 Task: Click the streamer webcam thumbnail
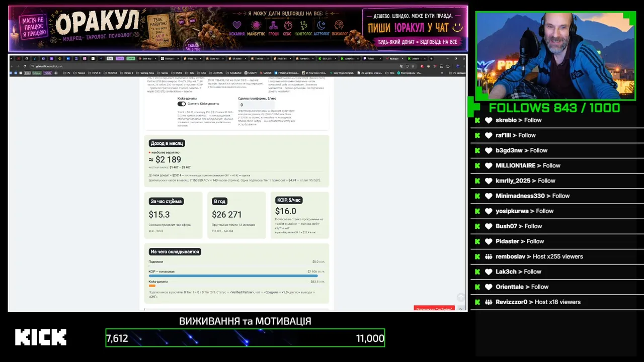pos(555,56)
